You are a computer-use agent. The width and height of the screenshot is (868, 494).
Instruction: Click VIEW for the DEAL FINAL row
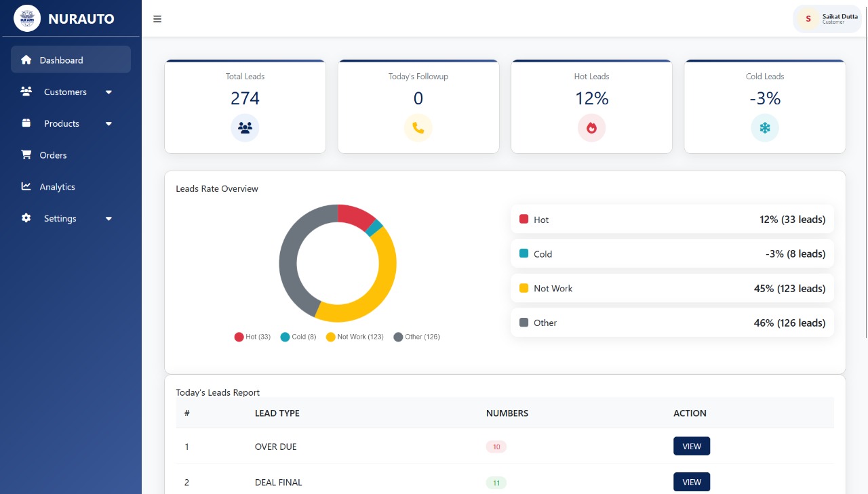click(x=692, y=482)
